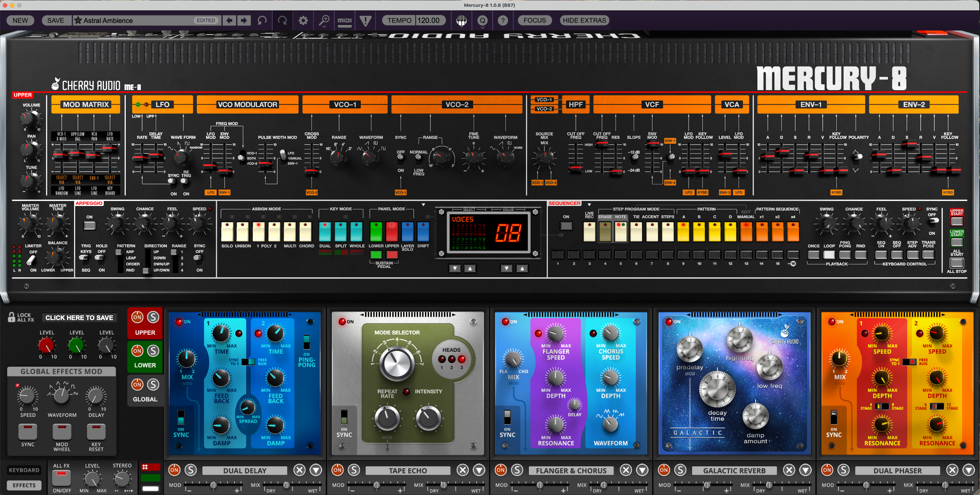
Task: Open the Galactic Reverb effect dropdown arrow
Action: coord(805,470)
